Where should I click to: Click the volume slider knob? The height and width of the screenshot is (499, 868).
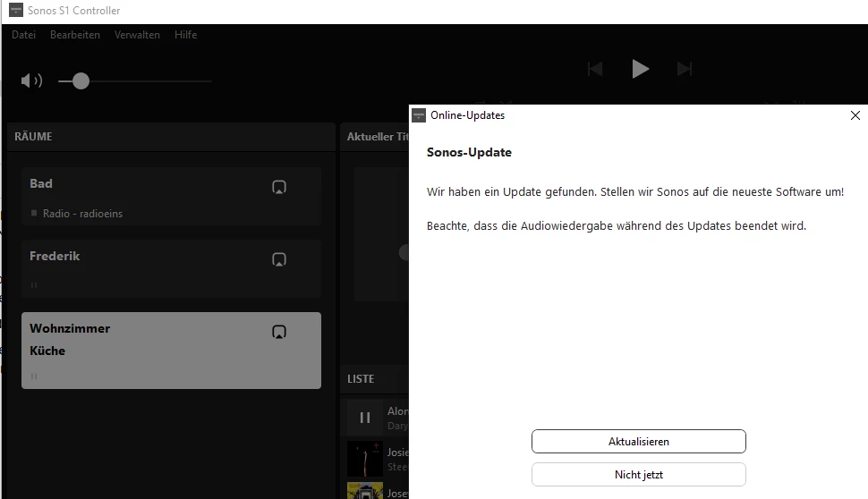81,81
